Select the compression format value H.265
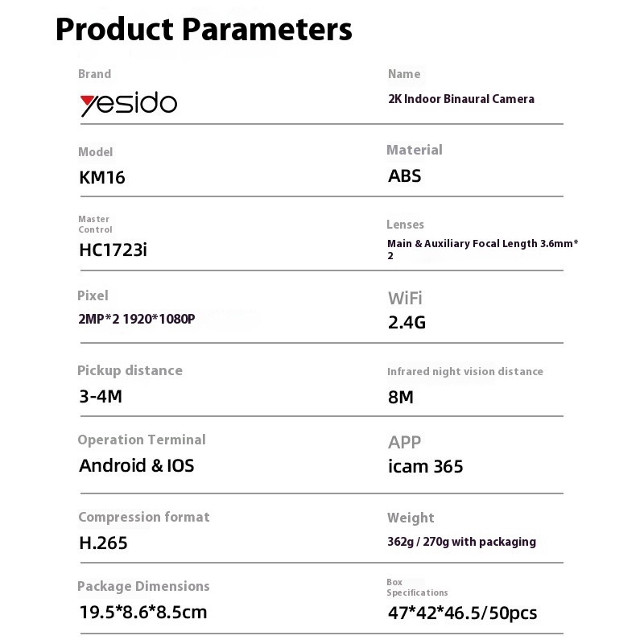 tap(103, 543)
